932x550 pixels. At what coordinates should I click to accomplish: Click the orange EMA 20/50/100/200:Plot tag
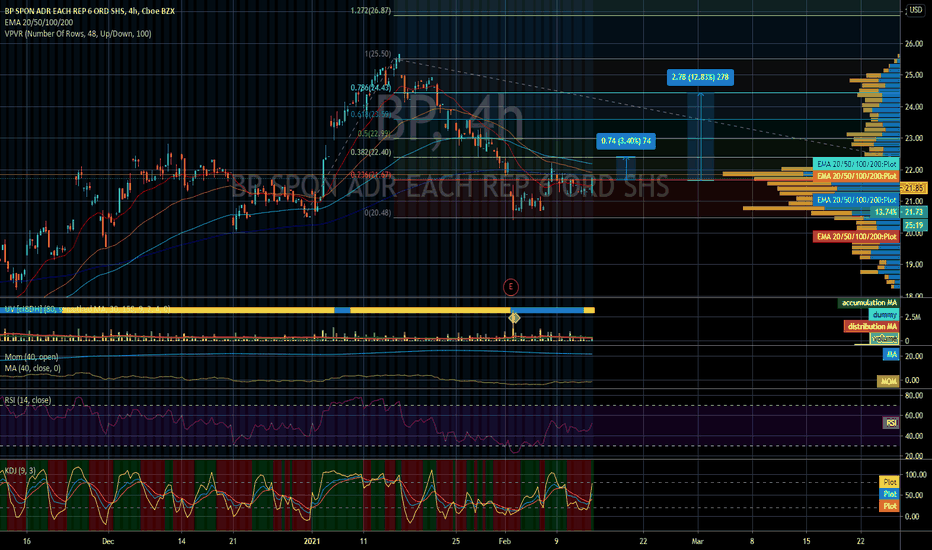856,176
